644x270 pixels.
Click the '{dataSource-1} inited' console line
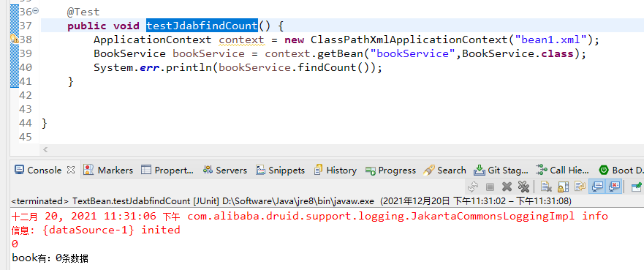(x=96, y=230)
